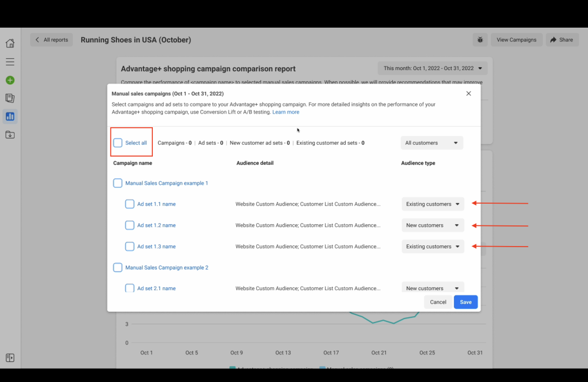This screenshot has width=588, height=382.
Task: Click the Audience detail column header
Action: click(x=255, y=163)
